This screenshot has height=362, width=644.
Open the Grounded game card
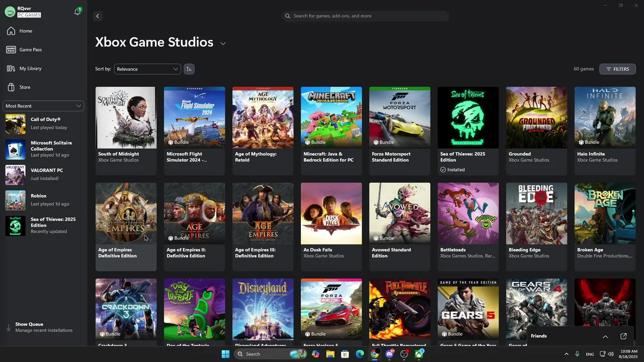pos(536,131)
